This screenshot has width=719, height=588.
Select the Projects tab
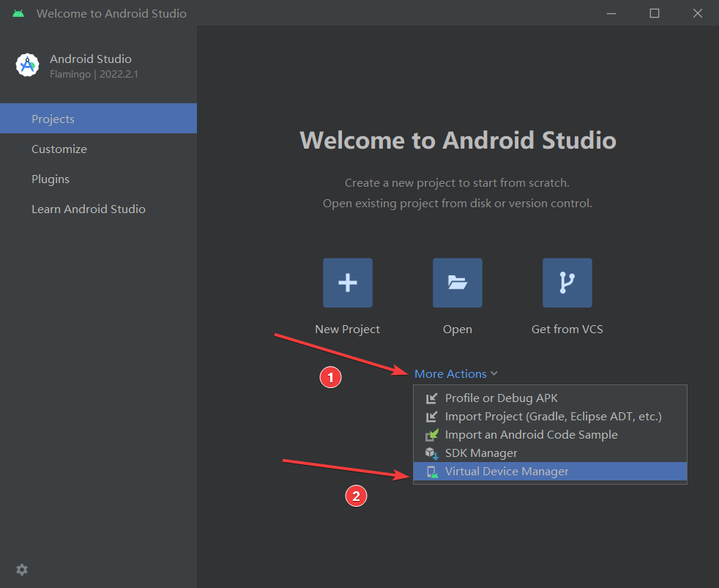pyautogui.click(x=99, y=119)
